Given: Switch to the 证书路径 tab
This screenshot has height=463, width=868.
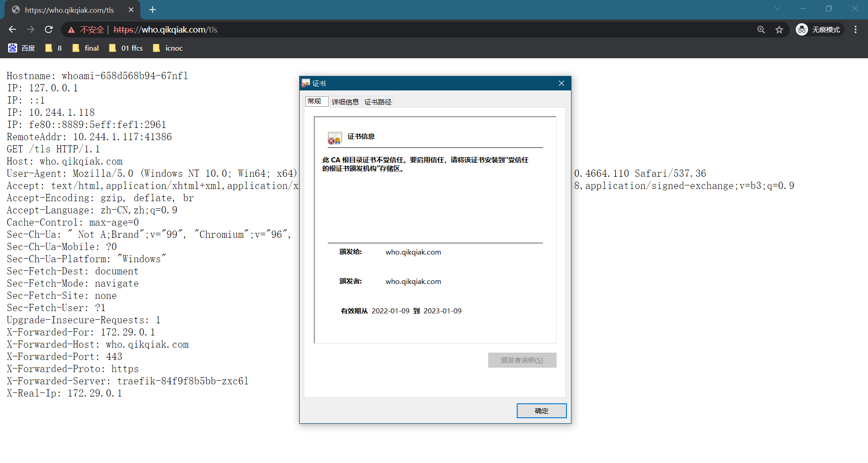Looking at the screenshot, I should [378, 102].
